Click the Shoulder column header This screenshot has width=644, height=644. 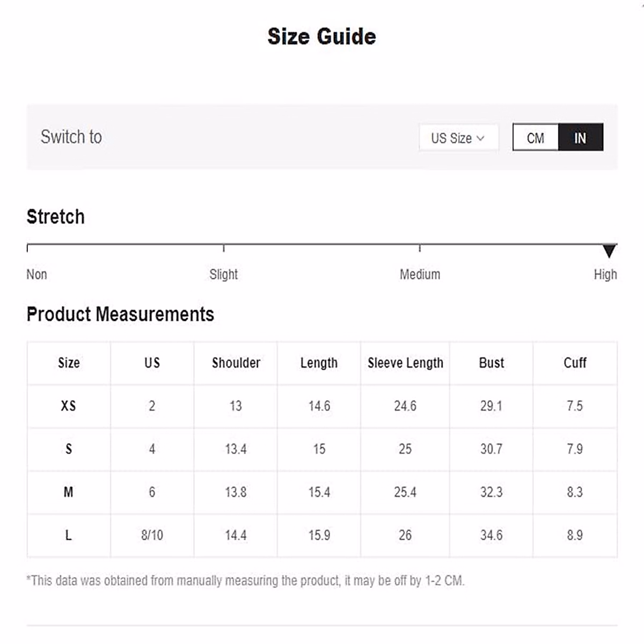coord(236,363)
